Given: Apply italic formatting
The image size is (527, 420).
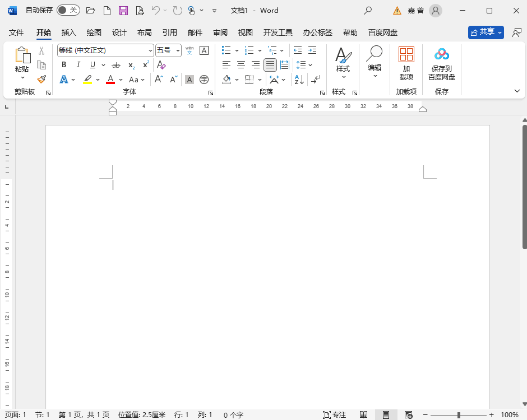Looking at the screenshot, I should pyautogui.click(x=78, y=65).
